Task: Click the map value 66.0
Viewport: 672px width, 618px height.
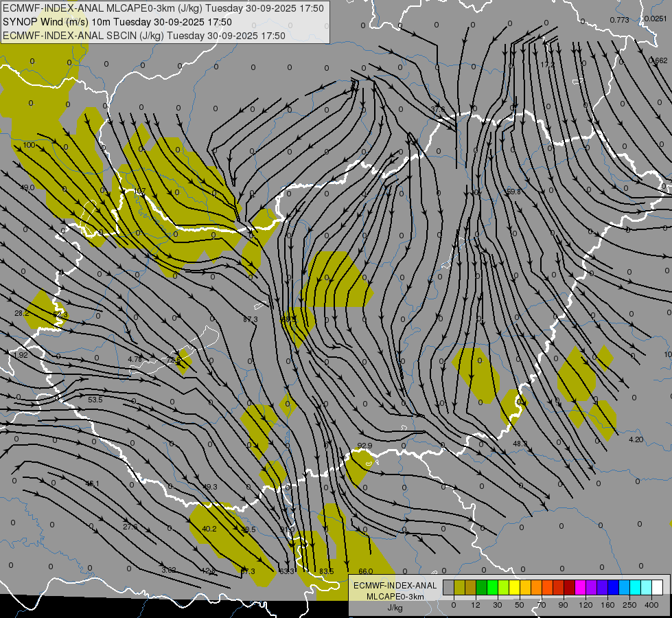Action: click(366, 571)
